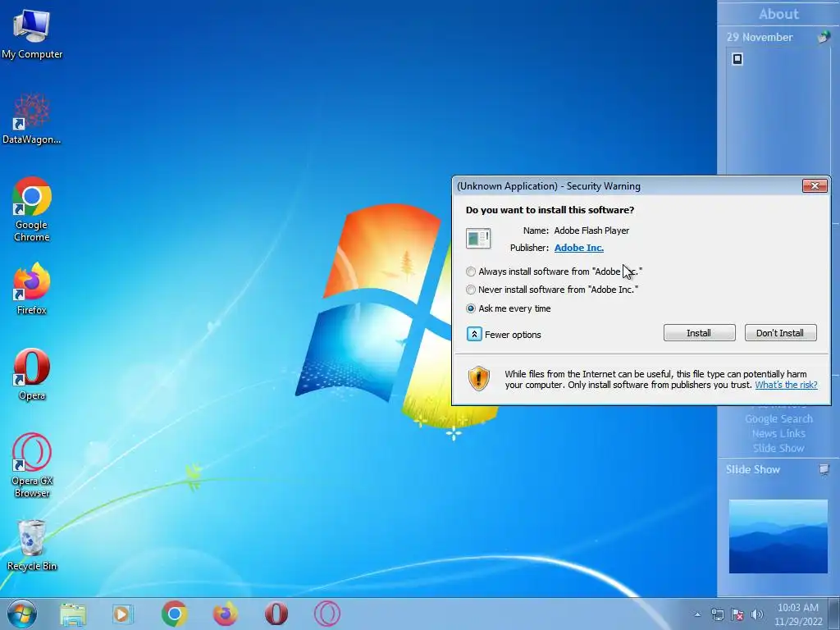This screenshot has height=630, width=840.
Task: Open the Windows Start menu
Action: (22, 614)
